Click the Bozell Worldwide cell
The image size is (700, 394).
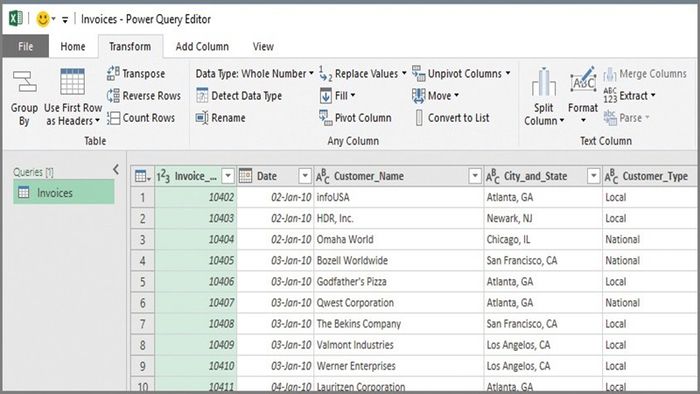pyautogui.click(x=399, y=260)
